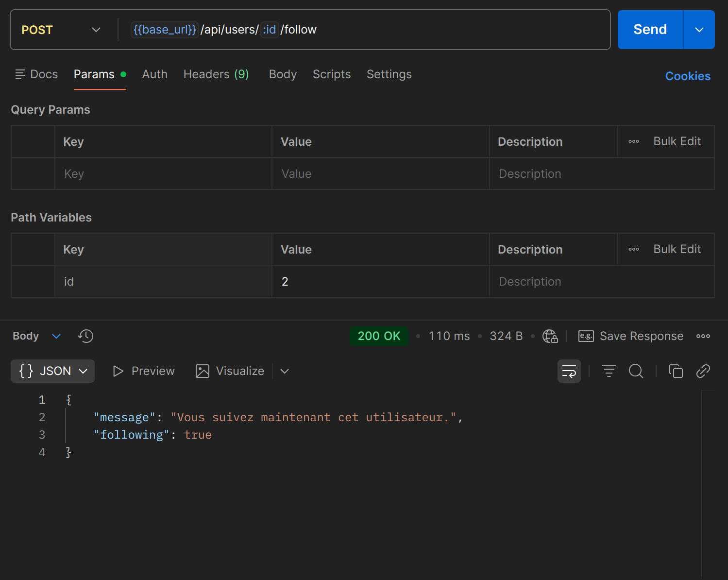
Task: Open the JSON format dropdown
Action: click(52, 371)
